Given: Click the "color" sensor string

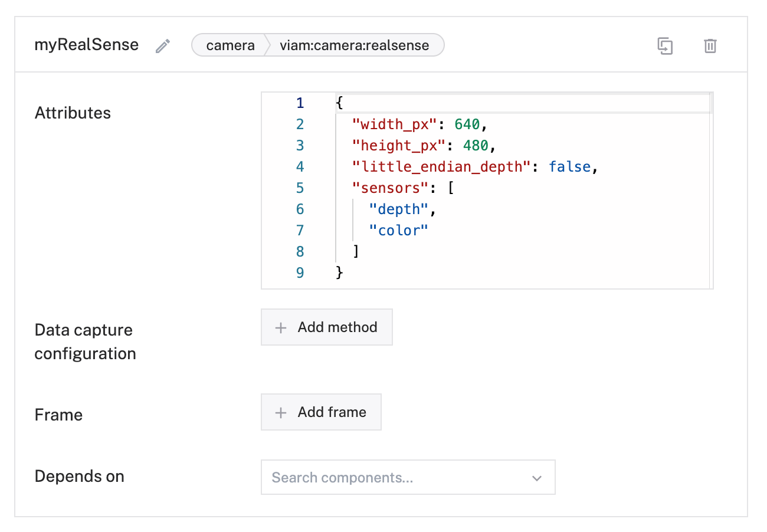Looking at the screenshot, I should tap(398, 231).
